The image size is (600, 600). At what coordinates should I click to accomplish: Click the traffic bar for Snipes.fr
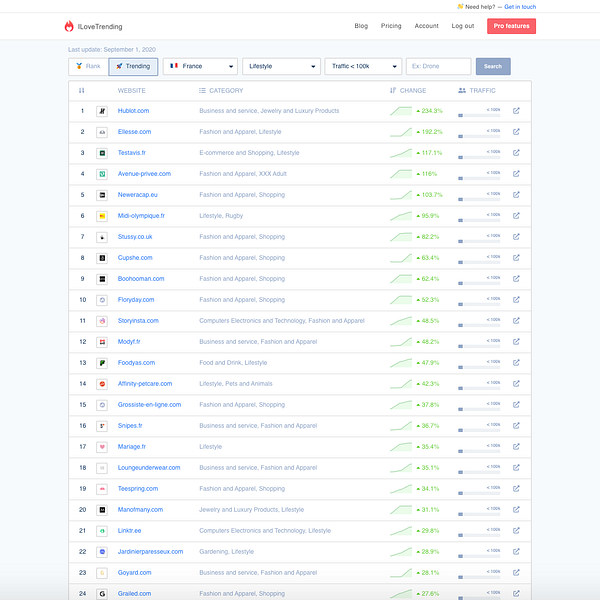click(479, 430)
